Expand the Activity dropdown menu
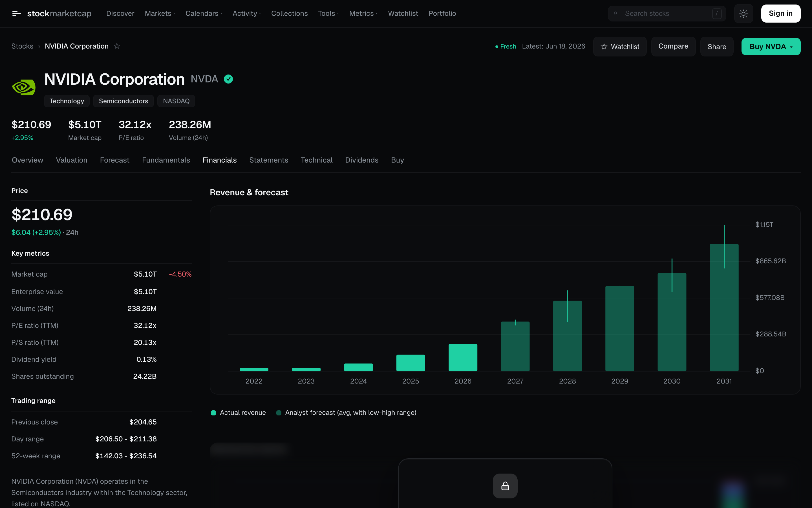The width and height of the screenshot is (812, 508). pos(247,14)
